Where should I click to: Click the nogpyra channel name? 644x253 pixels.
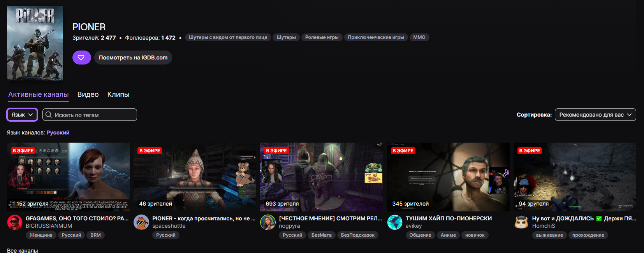coord(289,226)
